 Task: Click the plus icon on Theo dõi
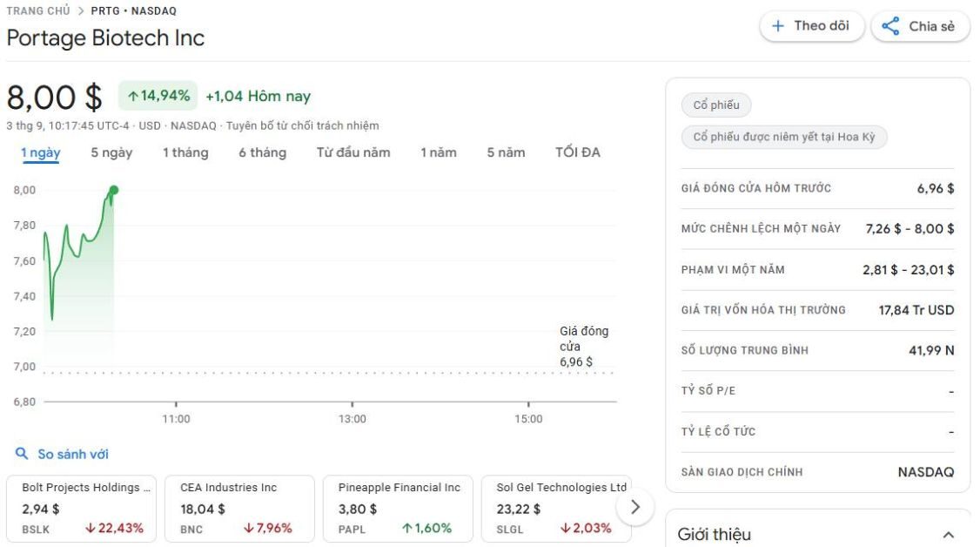click(x=778, y=26)
